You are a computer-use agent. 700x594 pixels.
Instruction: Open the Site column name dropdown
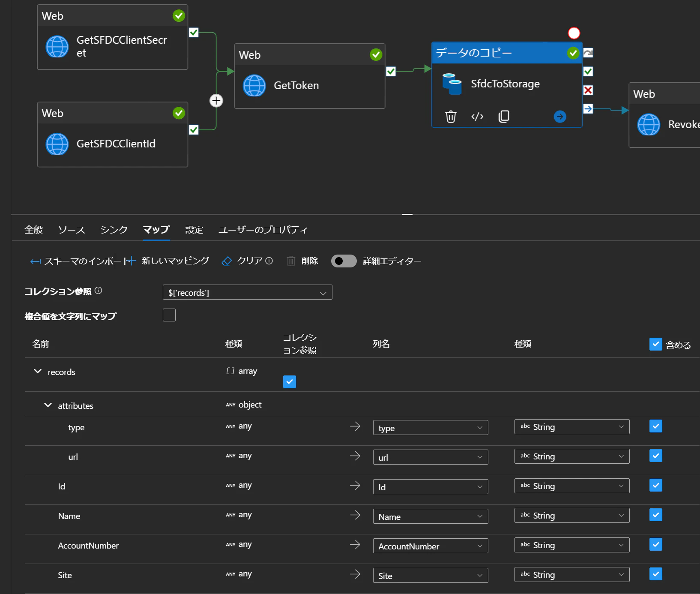point(430,576)
